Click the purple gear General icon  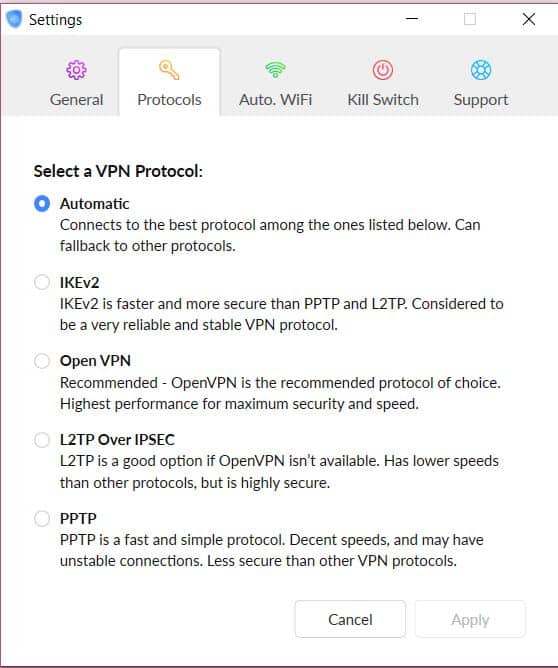pyautogui.click(x=76, y=70)
